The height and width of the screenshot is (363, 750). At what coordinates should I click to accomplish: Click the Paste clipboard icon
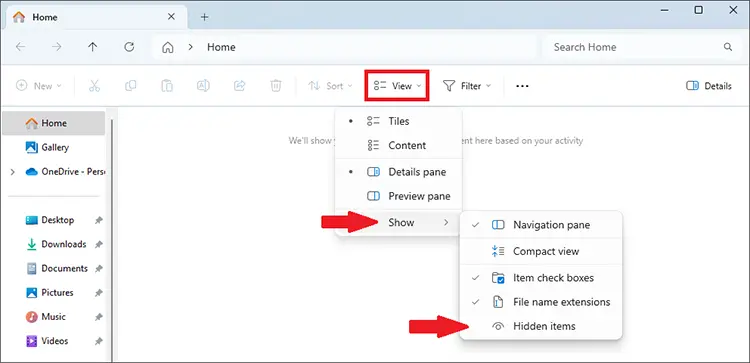(x=167, y=86)
